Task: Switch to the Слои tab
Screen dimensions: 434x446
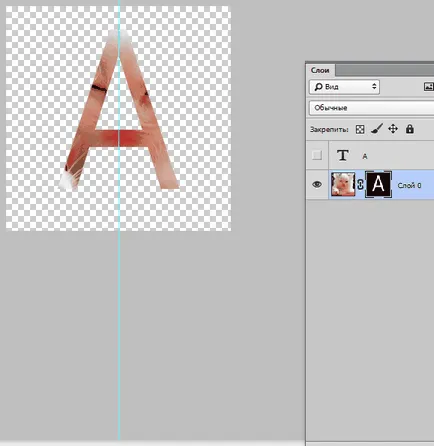Action: click(320, 70)
